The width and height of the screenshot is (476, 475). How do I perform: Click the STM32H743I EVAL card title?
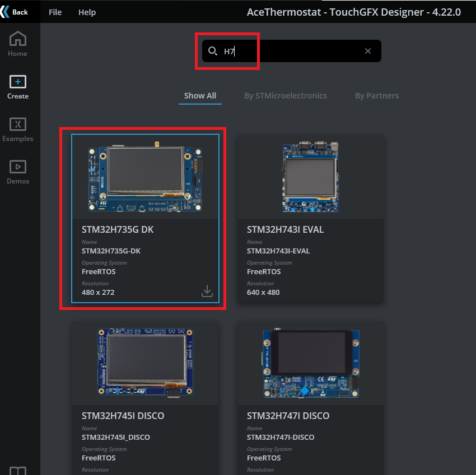point(285,229)
